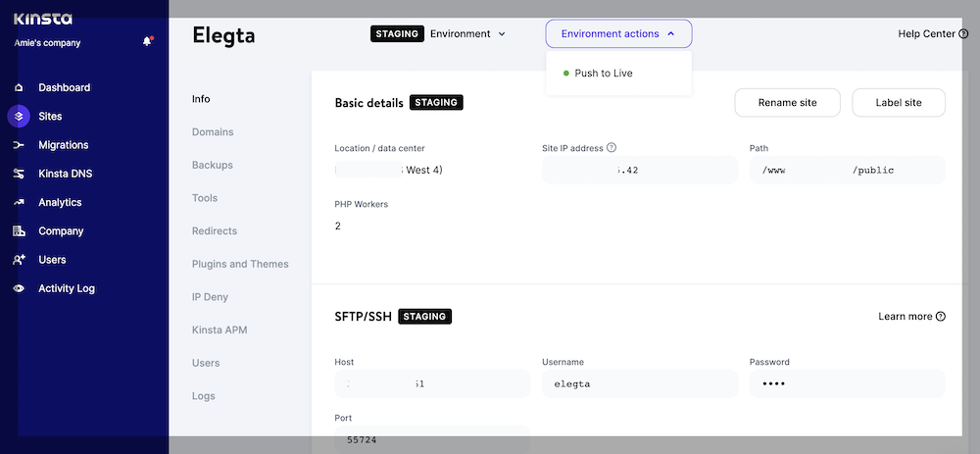980x454 pixels.
Task: Click the Company building icon
Action: click(19, 231)
